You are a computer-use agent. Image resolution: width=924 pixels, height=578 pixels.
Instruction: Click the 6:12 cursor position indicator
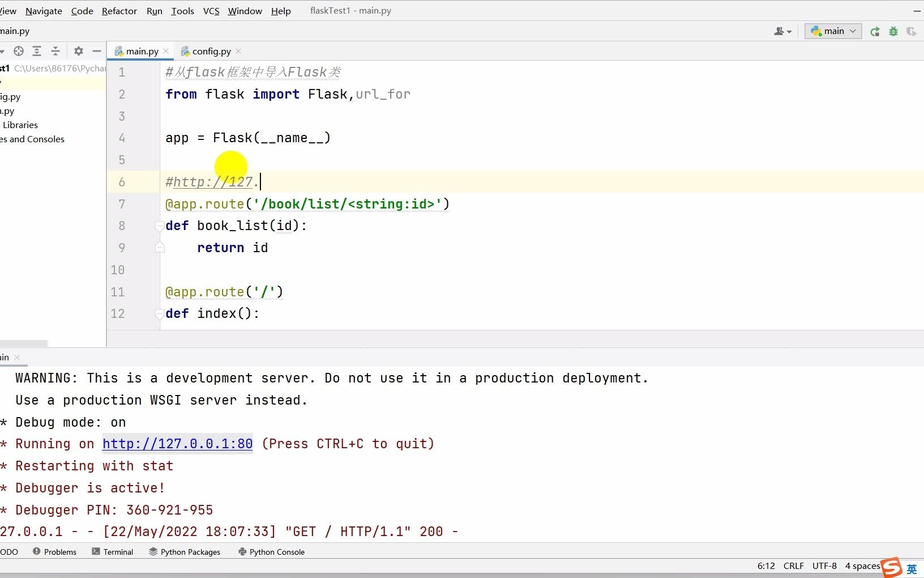tap(766, 566)
